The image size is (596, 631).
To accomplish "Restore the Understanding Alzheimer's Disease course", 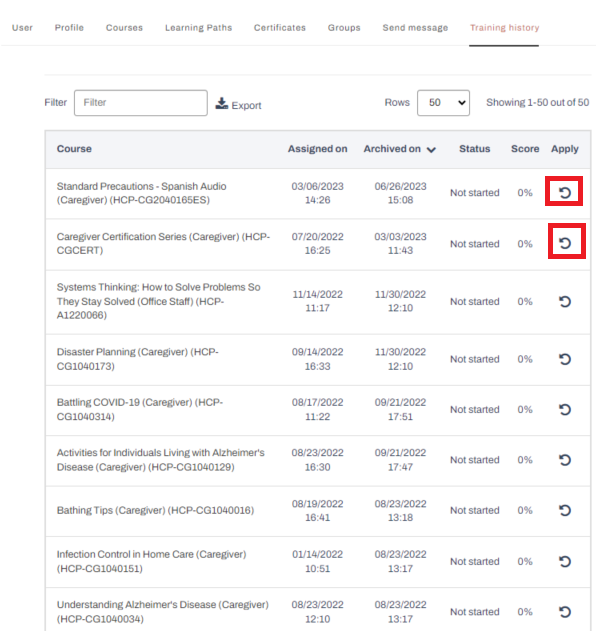I will point(565,612).
